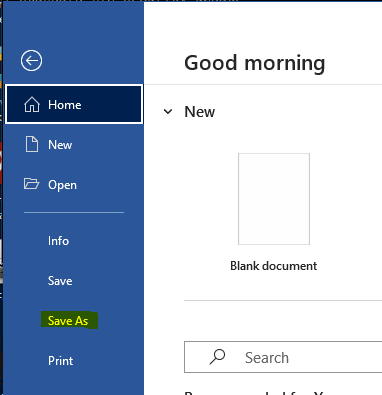Screen dimensions: 382x395
Task: Select the New label in sidebar
Action: [60, 145]
